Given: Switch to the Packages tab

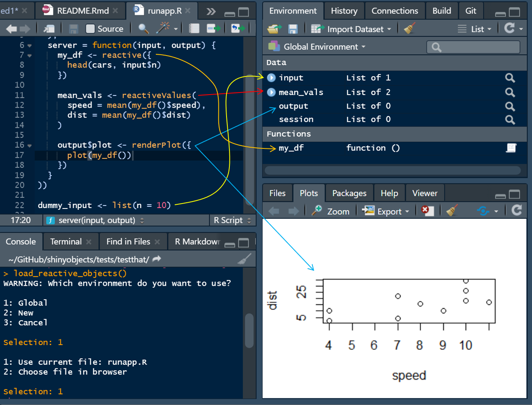Looking at the screenshot, I should coord(349,193).
